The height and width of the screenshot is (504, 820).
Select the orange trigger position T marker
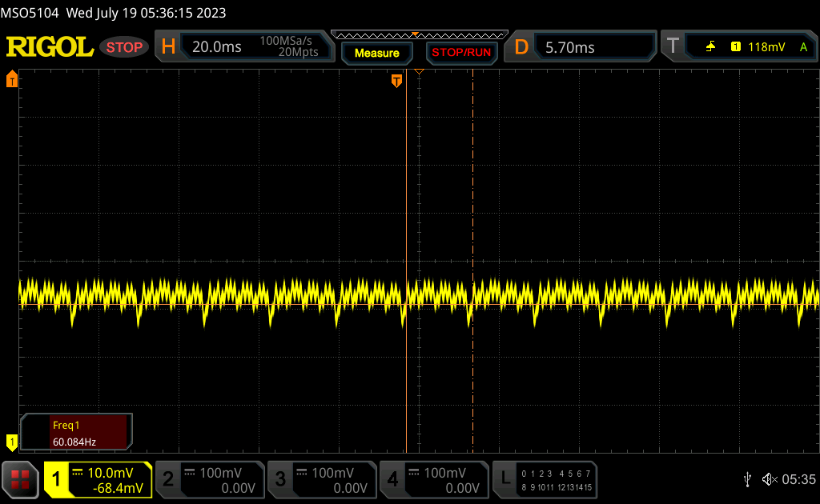coord(396,81)
